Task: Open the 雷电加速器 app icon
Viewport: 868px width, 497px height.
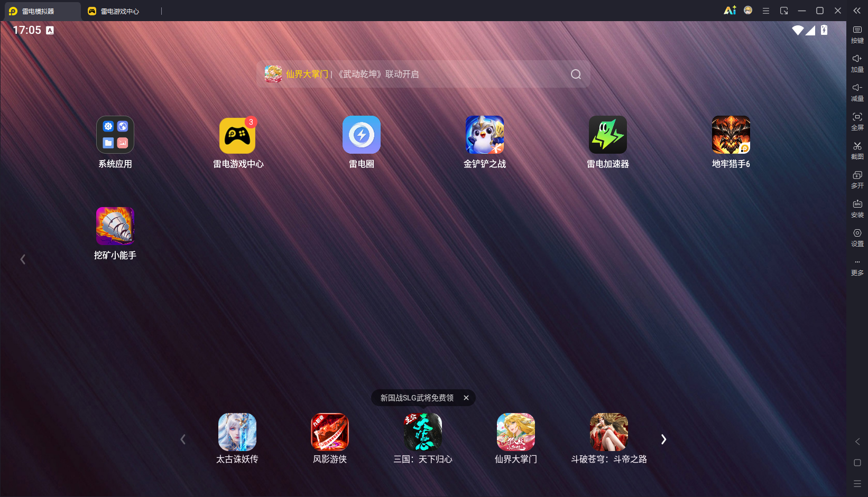Action: 608,135
